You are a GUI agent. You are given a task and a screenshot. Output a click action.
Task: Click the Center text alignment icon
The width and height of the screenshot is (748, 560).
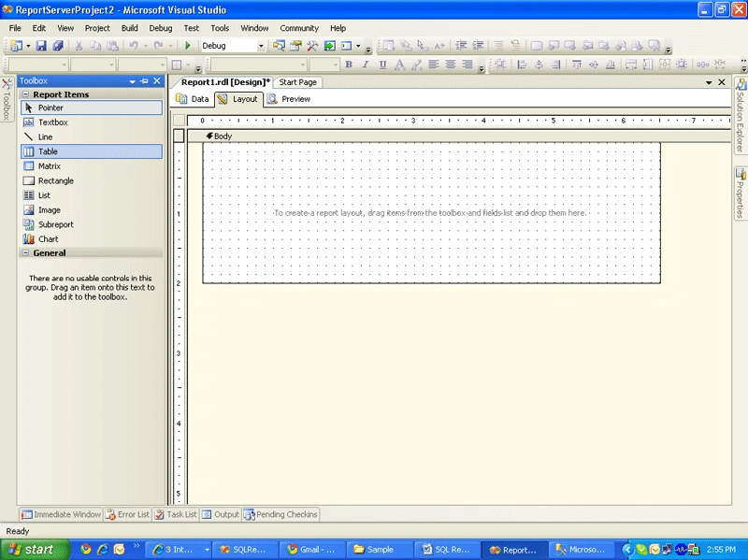[x=451, y=65]
